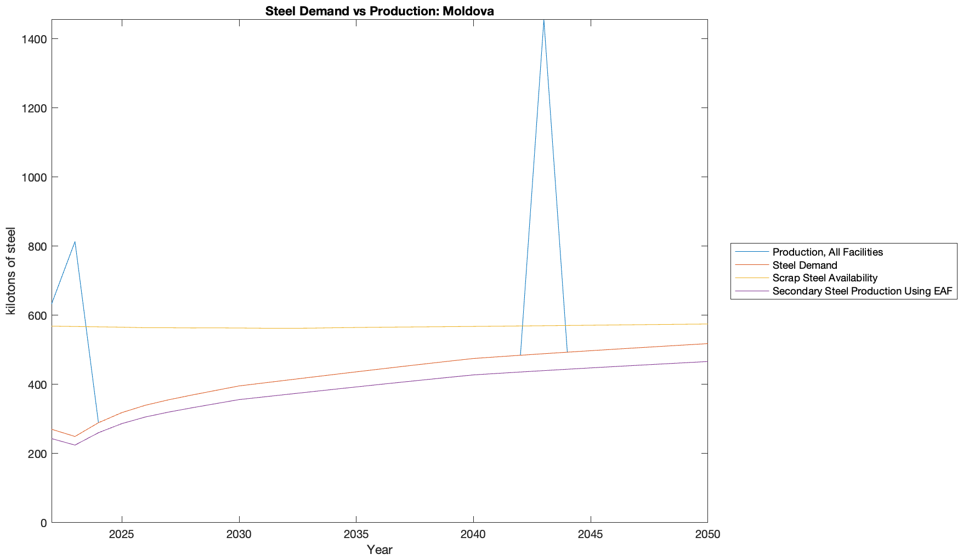Select the "Production, All Facilities" legend label

(827, 252)
